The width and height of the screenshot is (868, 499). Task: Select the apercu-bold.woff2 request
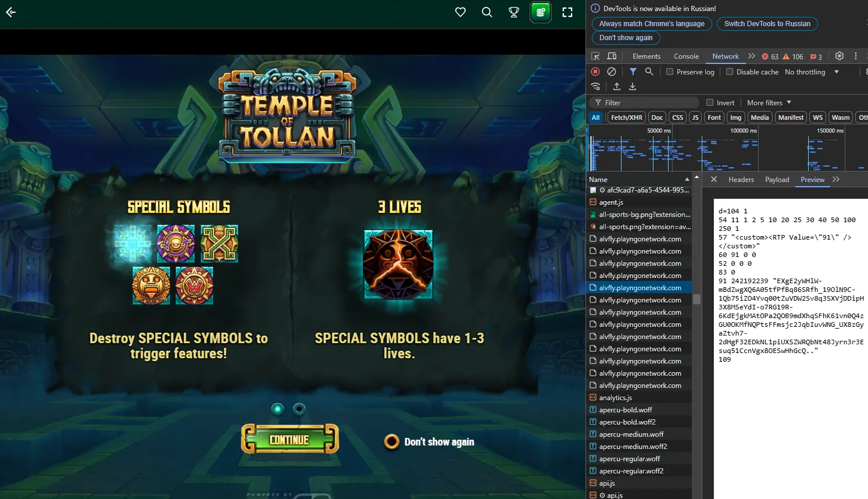[x=639, y=422]
